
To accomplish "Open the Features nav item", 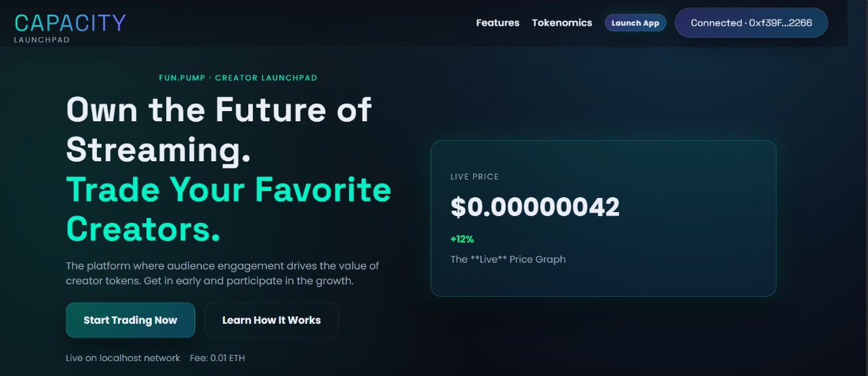I will point(498,23).
